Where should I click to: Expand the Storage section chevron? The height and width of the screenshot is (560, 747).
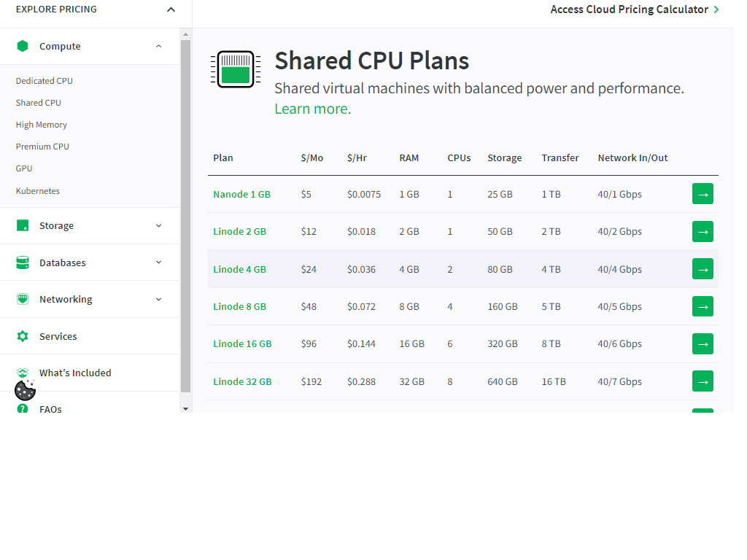(x=158, y=226)
